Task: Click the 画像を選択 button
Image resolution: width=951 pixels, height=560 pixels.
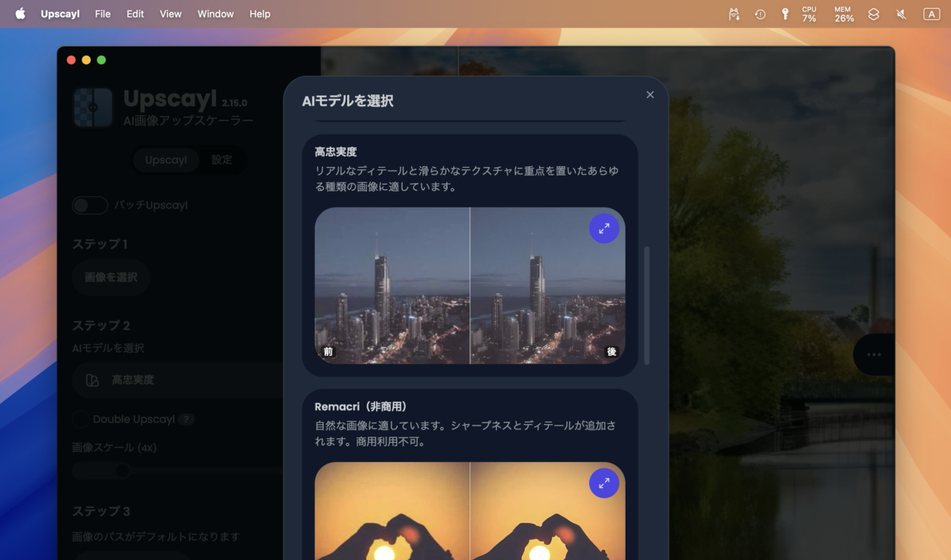Action: 111,277
